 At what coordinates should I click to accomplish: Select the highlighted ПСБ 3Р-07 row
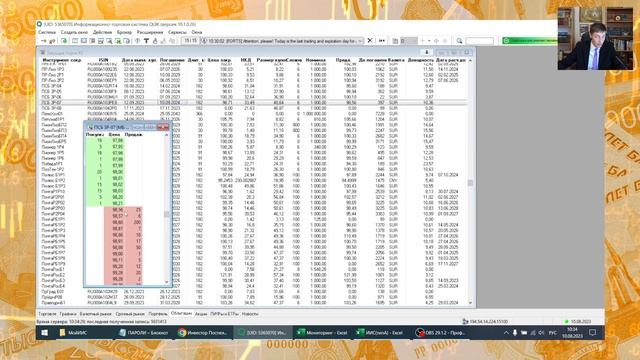pos(253,102)
